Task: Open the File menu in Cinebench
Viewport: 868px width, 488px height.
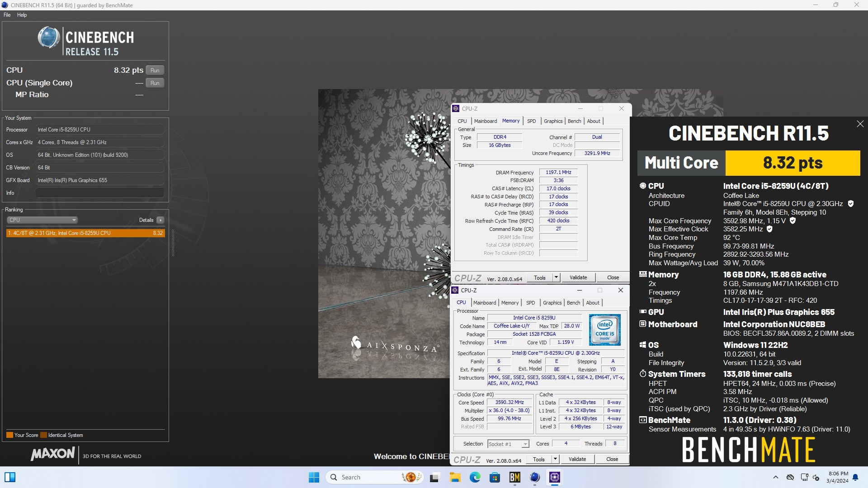Action: (7, 15)
